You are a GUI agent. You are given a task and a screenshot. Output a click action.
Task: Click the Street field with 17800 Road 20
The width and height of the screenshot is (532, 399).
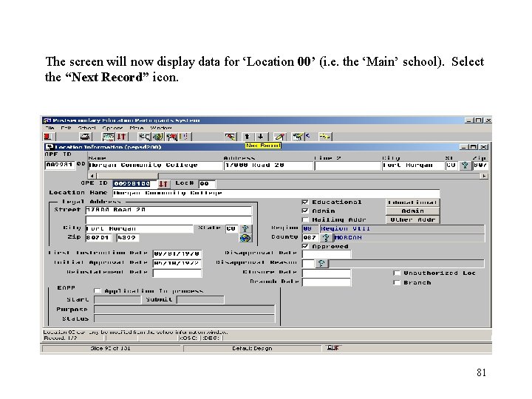tap(168, 211)
